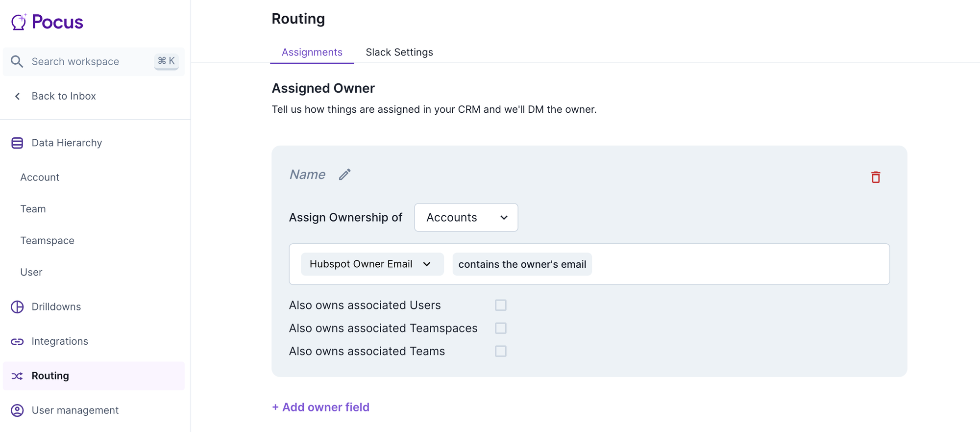Click the Add owner field link
The width and height of the screenshot is (980, 432).
point(321,407)
